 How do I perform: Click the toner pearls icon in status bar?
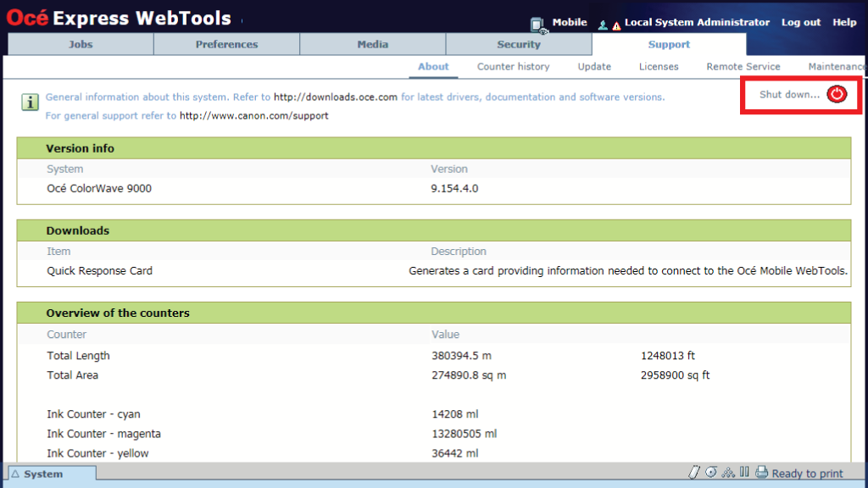tap(728, 472)
